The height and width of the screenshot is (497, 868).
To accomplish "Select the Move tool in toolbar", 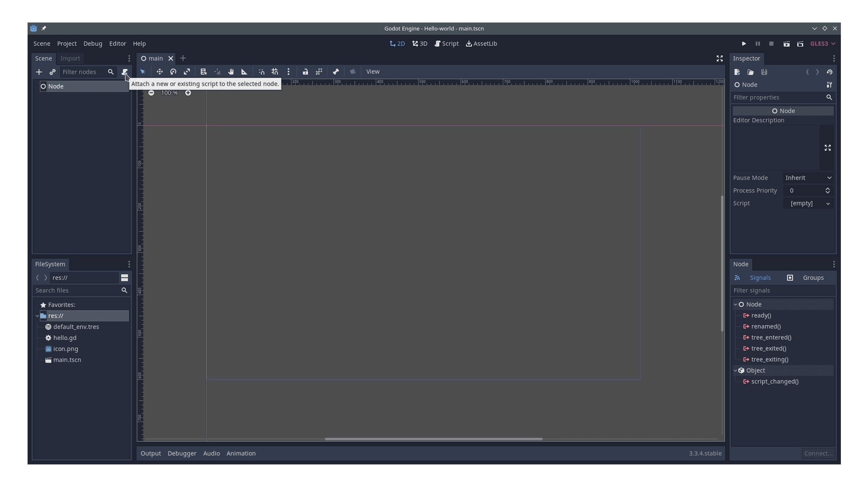I will click(x=159, y=71).
